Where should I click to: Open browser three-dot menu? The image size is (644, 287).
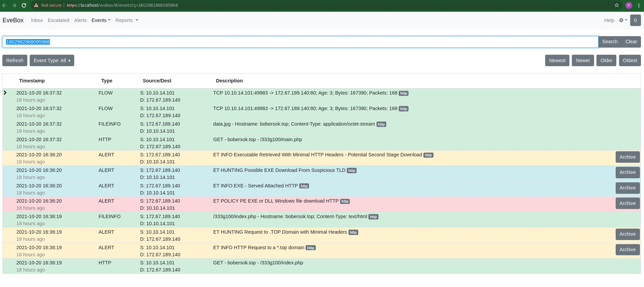click(x=639, y=5)
